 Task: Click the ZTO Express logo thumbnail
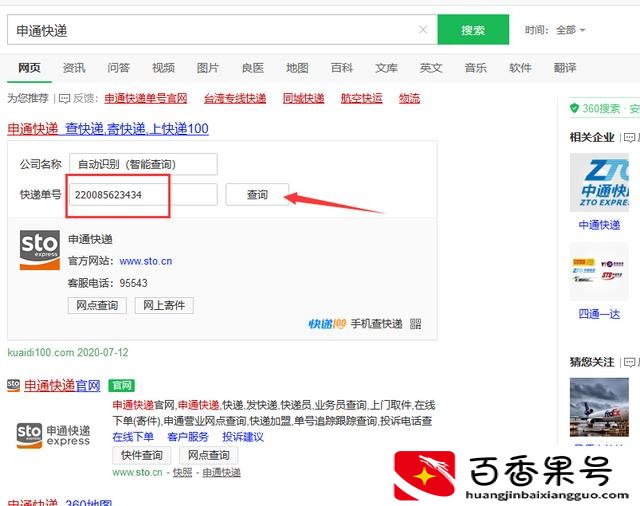(599, 182)
